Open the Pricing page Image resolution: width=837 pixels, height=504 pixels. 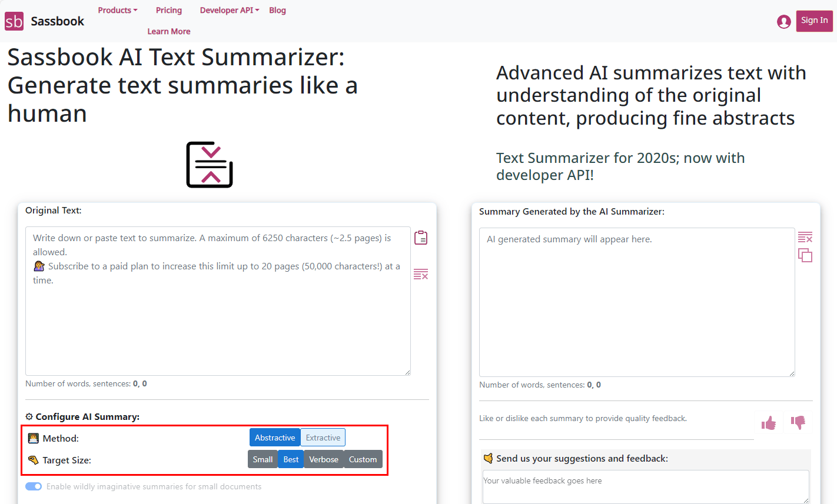pos(169,10)
